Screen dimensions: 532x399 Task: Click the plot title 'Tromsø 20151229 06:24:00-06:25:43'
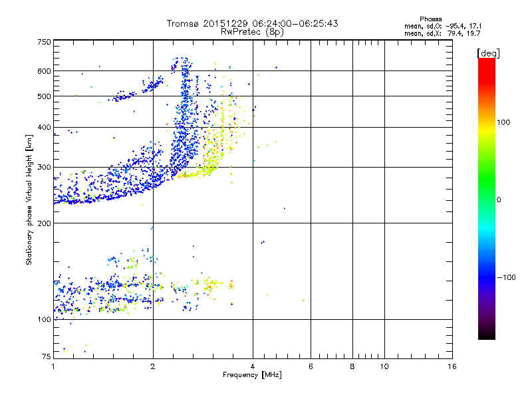253,23
